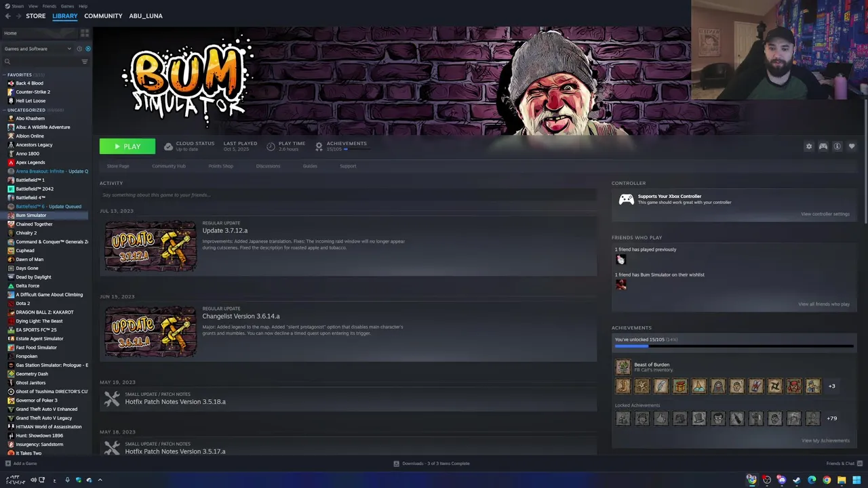The height and width of the screenshot is (488, 868).
Task: Click the Xbox controller support icon
Action: tap(626, 199)
